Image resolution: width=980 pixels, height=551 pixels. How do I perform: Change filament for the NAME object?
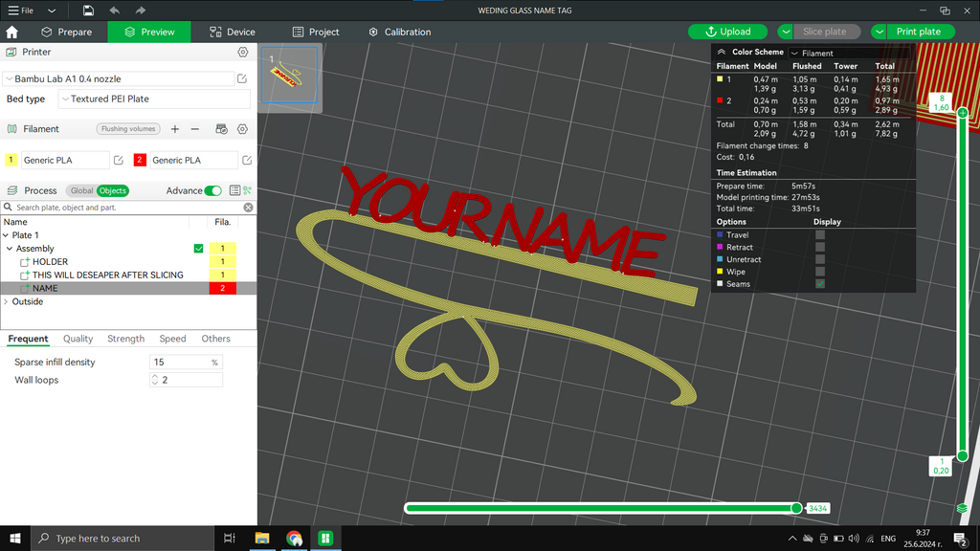222,288
